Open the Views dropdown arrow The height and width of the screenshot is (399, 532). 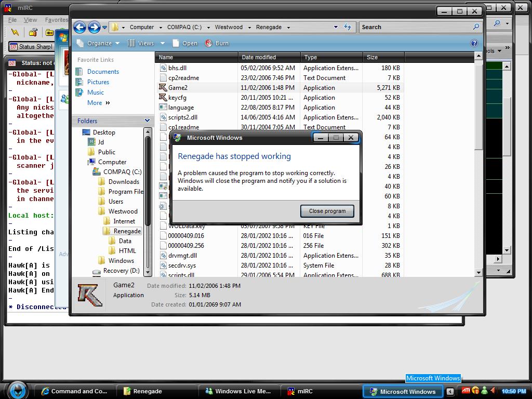tap(162, 43)
